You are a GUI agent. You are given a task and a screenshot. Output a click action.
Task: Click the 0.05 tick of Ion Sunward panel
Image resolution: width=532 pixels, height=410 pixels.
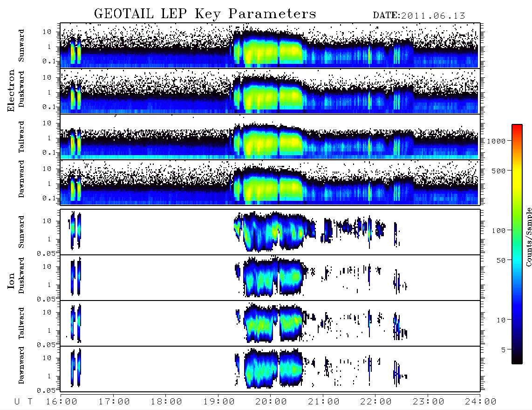tap(46, 253)
